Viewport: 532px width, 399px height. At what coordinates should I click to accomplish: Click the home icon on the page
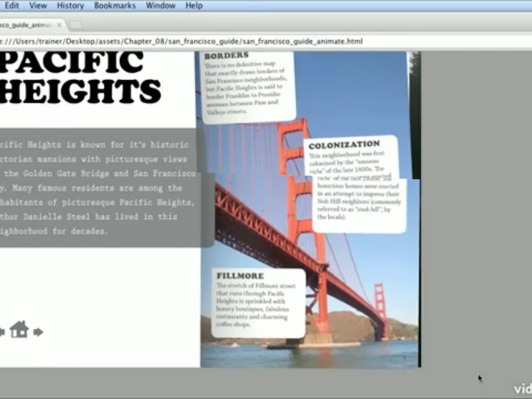19,329
